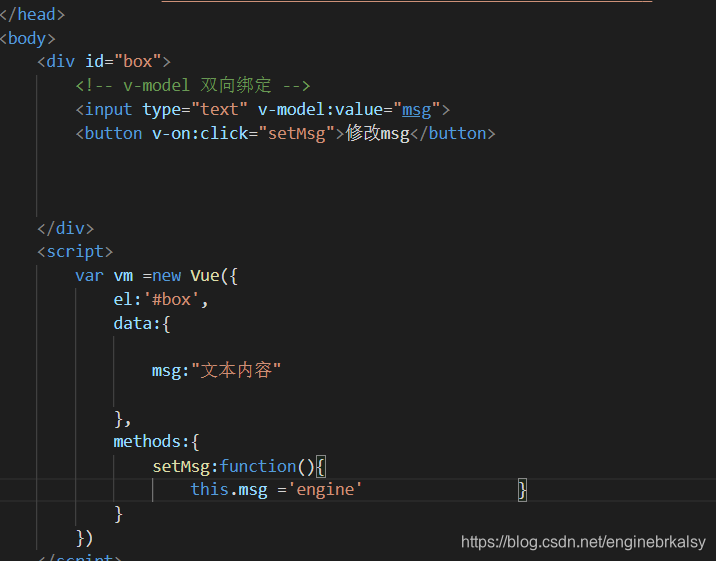Click the closing }) of the Vue call

pyautogui.click(x=84, y=538)
